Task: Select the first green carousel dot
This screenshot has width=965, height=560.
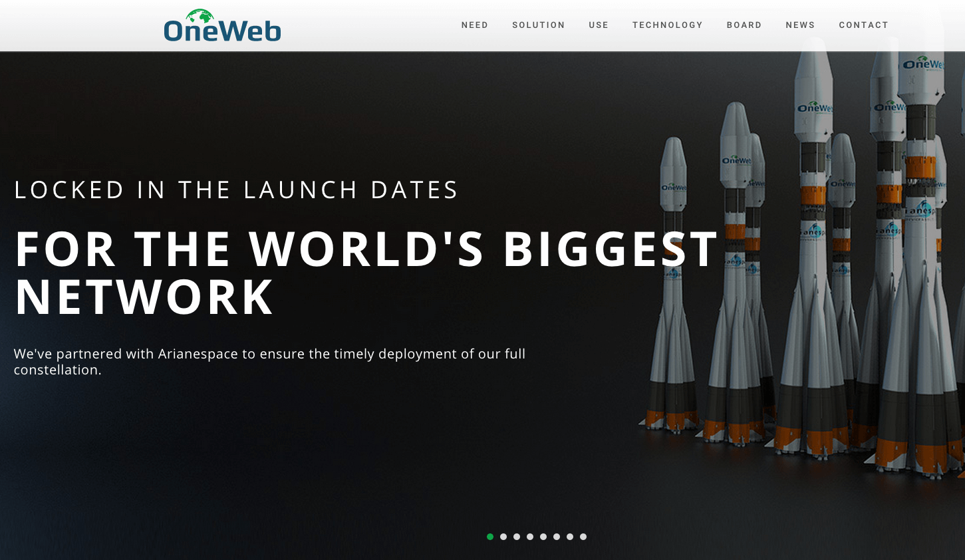Action: click(x=490, y=536)
